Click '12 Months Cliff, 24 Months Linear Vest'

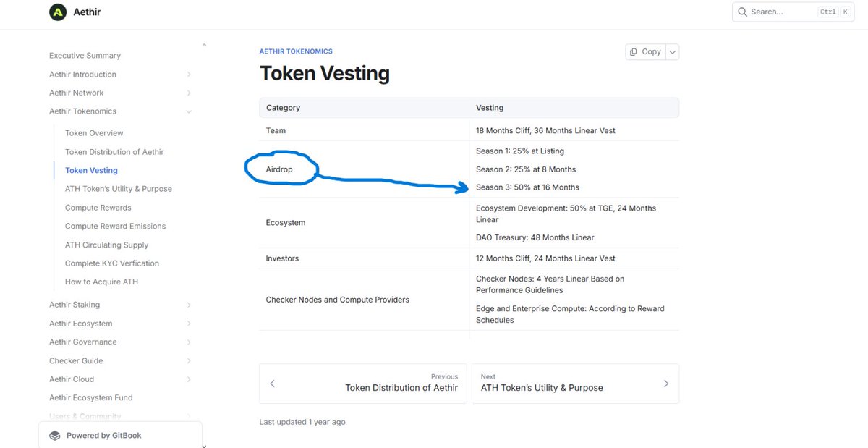545,258
